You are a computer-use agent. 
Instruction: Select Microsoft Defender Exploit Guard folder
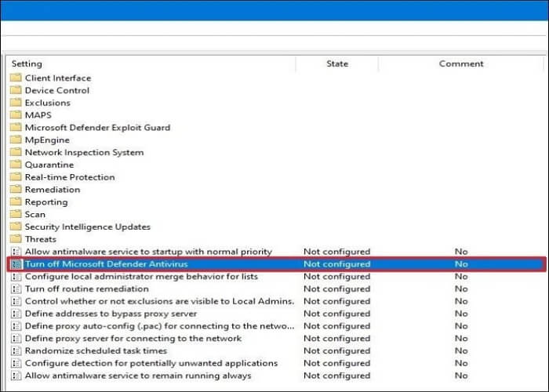tap(97, 128)
